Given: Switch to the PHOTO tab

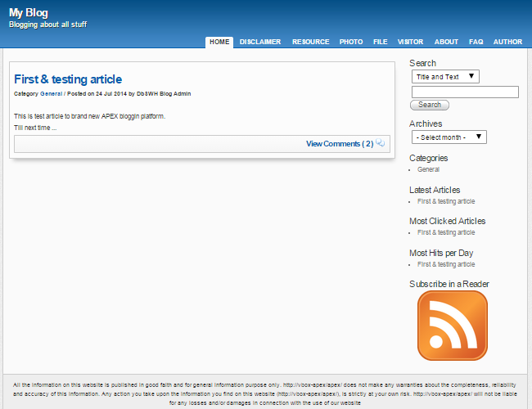Looking at the screenshot, I should (351, 42).
